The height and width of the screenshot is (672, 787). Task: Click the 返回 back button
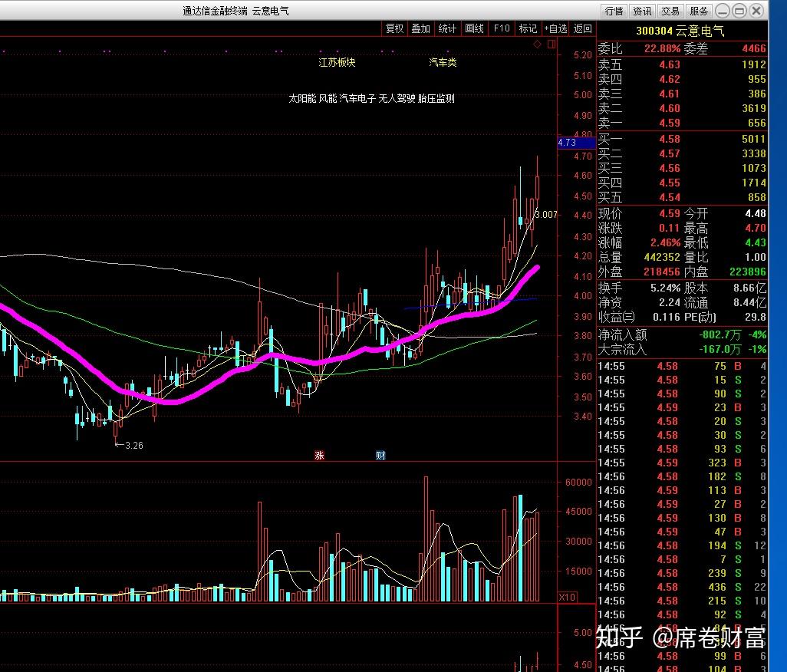(x=583, y=28)
